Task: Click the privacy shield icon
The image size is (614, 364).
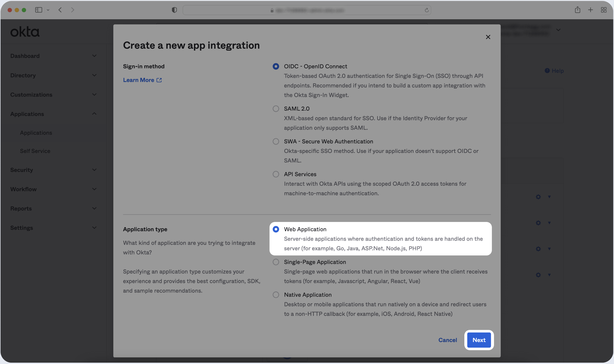Action: [x=174, y=10]
